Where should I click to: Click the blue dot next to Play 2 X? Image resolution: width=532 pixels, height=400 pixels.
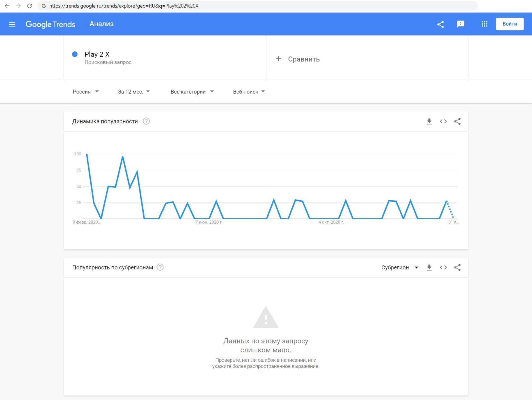(x=75, y=54)
